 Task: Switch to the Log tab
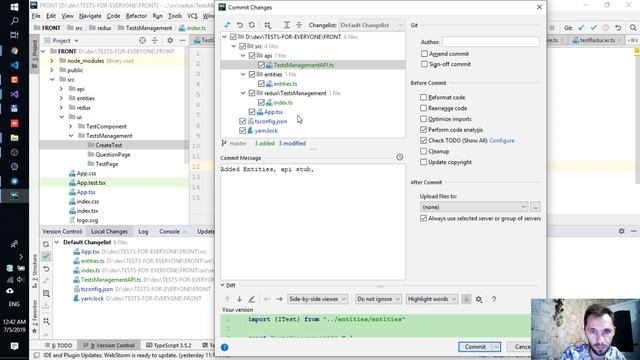click(143, 231)
